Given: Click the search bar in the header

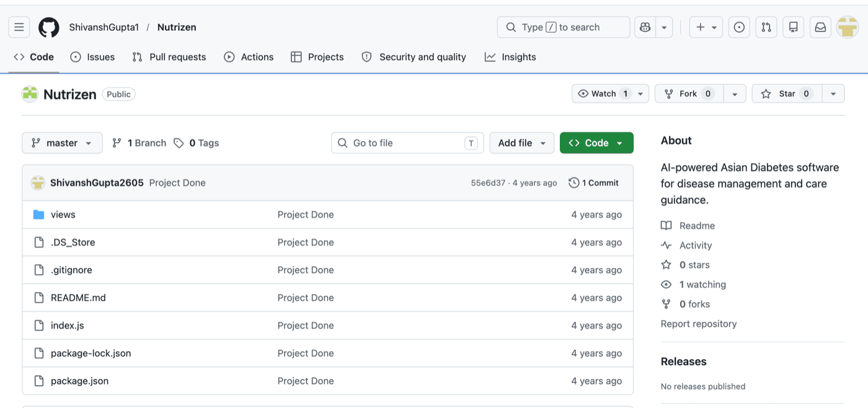Looking at the screenshot, I should [x=564, y=27].
